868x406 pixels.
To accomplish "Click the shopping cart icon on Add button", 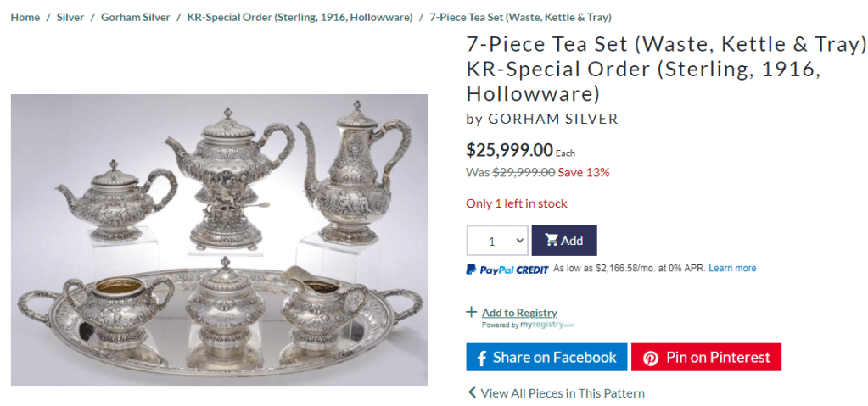I will [x=552, y=241].
